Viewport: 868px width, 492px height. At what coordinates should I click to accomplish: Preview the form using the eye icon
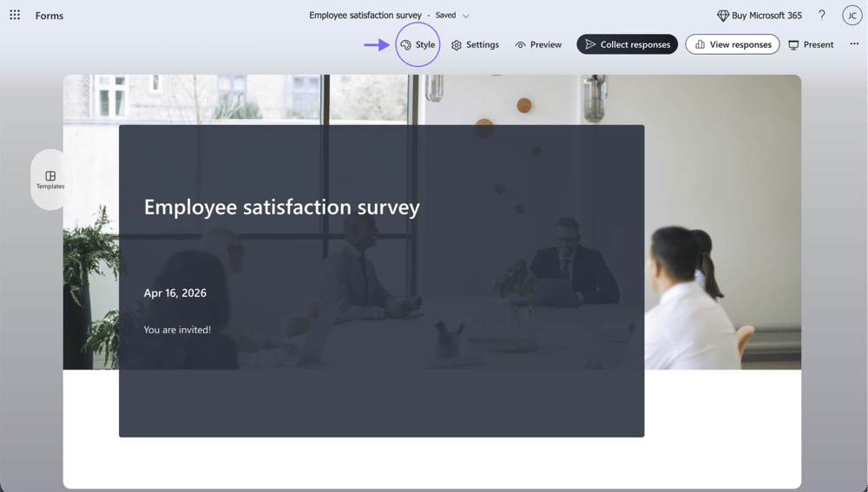(538, 45)
